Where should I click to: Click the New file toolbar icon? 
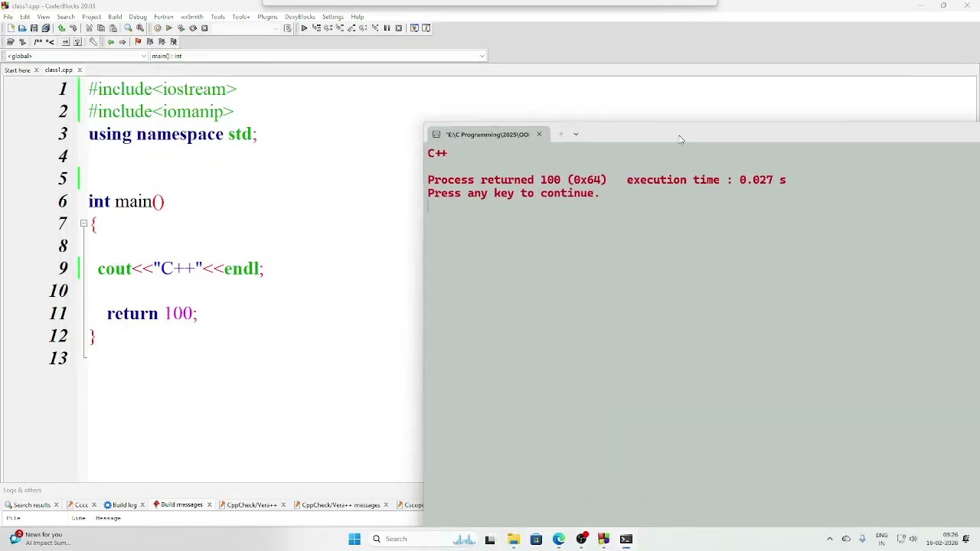coord(11,28)
